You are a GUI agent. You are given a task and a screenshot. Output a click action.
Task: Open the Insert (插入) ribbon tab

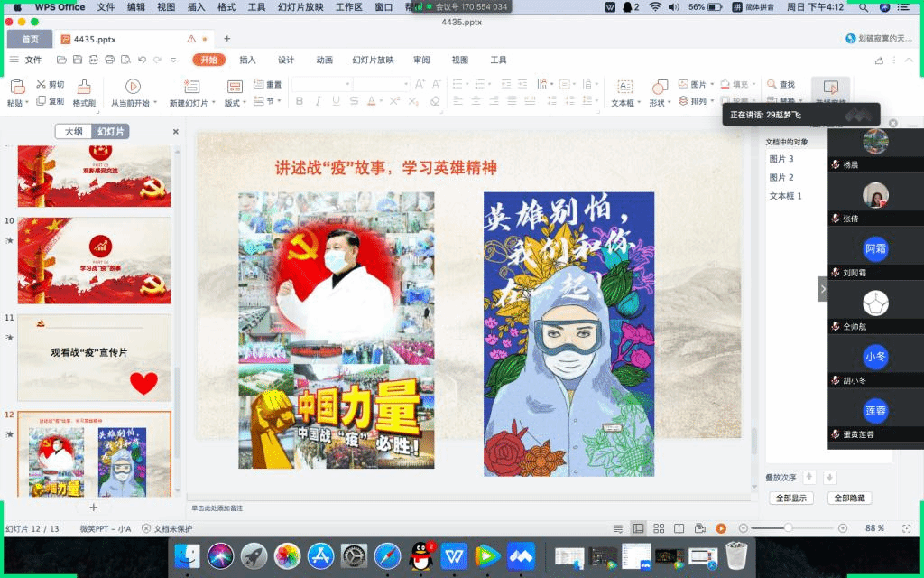coord(247,60)
